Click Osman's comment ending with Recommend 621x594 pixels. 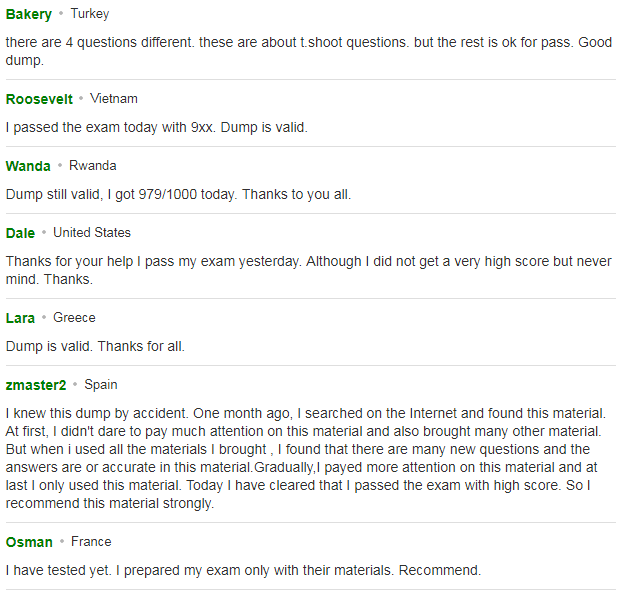coord(243,570)
